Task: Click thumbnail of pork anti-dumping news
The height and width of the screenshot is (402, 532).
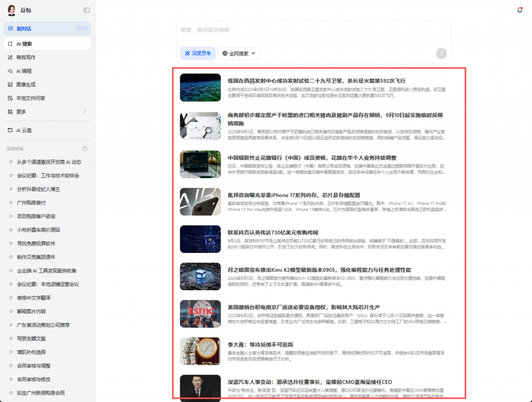Action: pyautogui.click(x=200, y=126)
